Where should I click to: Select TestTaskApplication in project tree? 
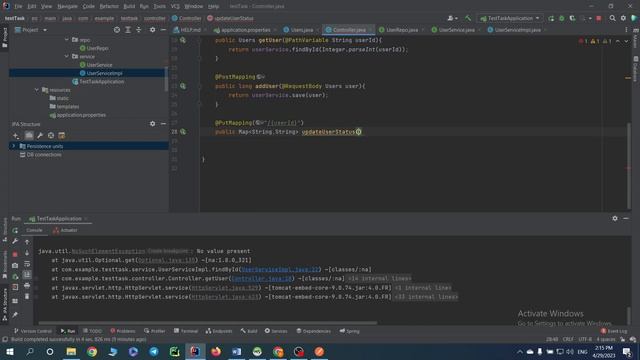point(102,82)
